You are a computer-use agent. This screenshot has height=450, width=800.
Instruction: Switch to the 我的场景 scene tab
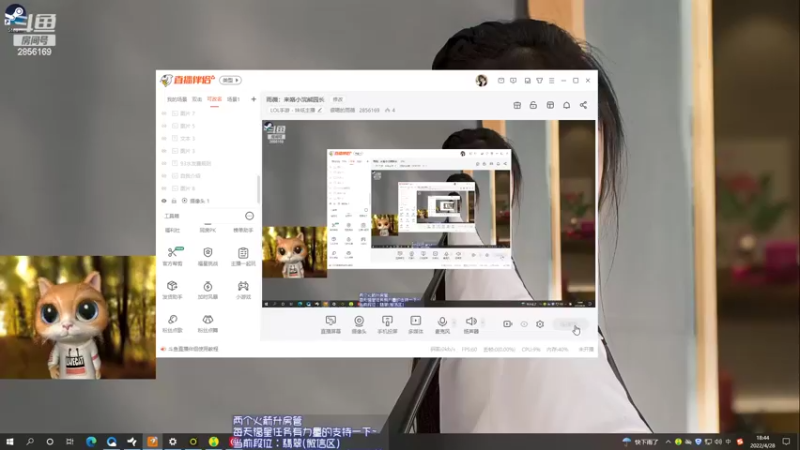(x=177, y=99)
